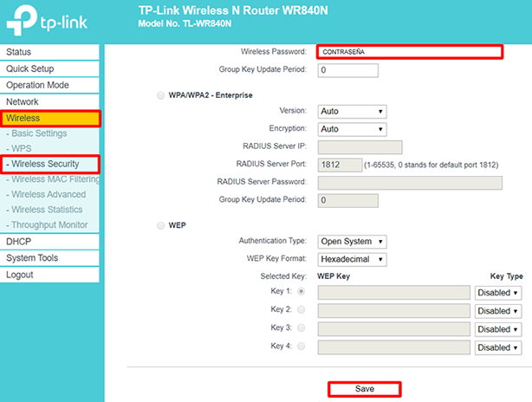Select the Key 3 radio button
Viewport: 532px width, 402px height.
coord(301,328)
